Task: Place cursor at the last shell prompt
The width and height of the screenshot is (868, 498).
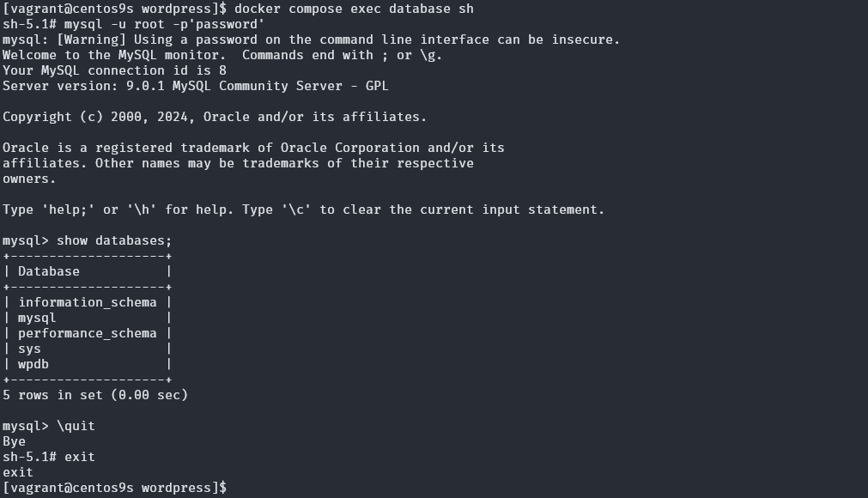Action: pyautogui.click(x=230, y=488)
